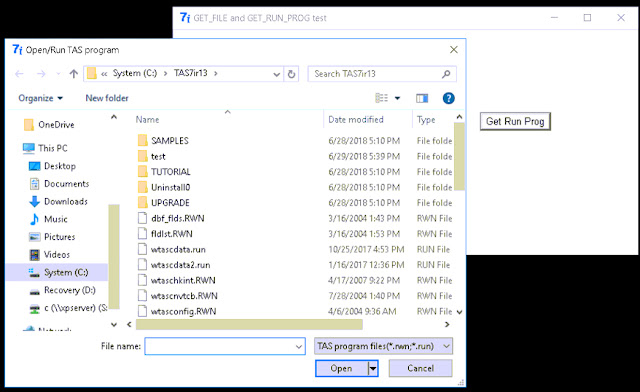The width and height of the screenshot is (640, 392).
Task: Click the search magnifier icon
Action: [x=446, y=74]
